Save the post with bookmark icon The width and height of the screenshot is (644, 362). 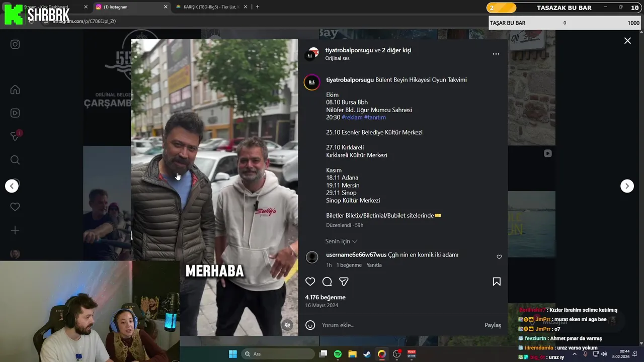click(497, 282)
